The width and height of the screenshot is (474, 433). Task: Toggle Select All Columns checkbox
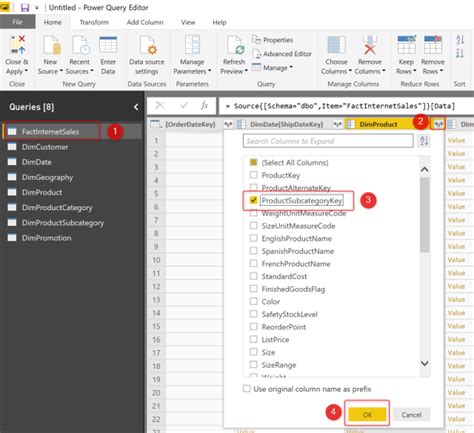(x=254, y=162)
